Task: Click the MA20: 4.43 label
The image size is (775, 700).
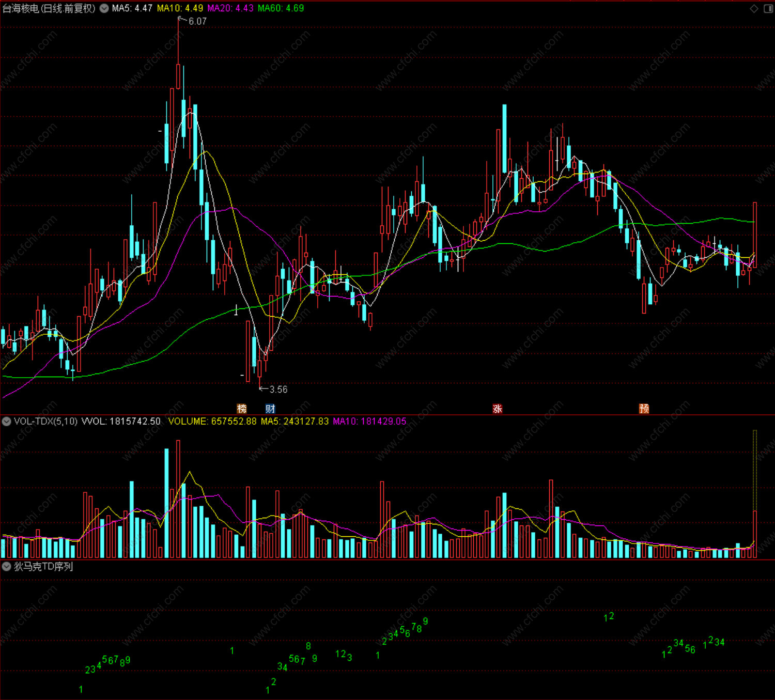Action: 230,8
